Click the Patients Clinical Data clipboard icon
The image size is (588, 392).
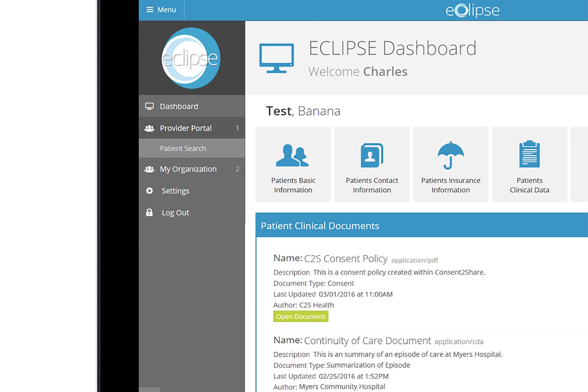pos(530,154)
